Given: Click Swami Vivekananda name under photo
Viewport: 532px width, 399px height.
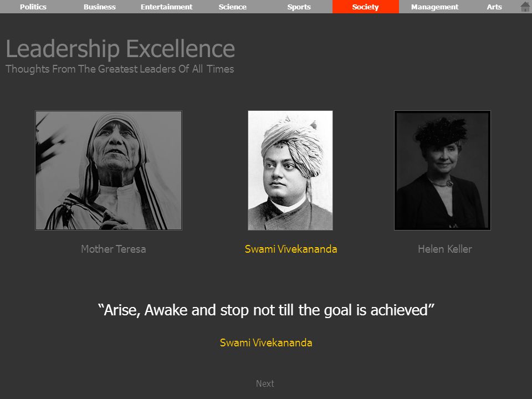Looking at the screenshot, I should click(291, 249).
